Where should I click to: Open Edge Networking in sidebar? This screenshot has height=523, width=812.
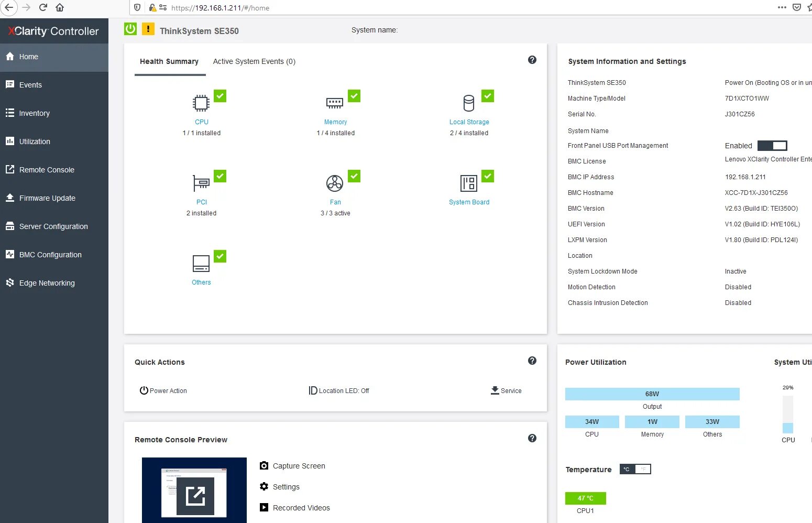(x=54, y=283)
